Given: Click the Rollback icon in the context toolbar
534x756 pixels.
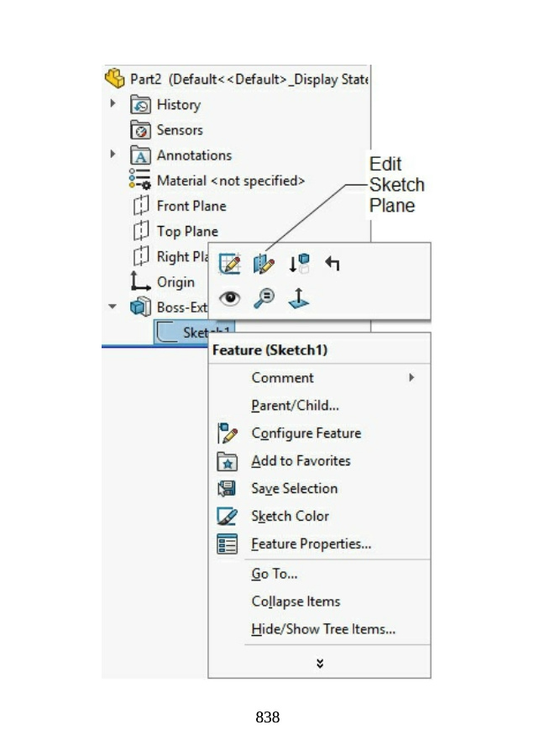Looking at the screenshot, I should coord(298,264).
